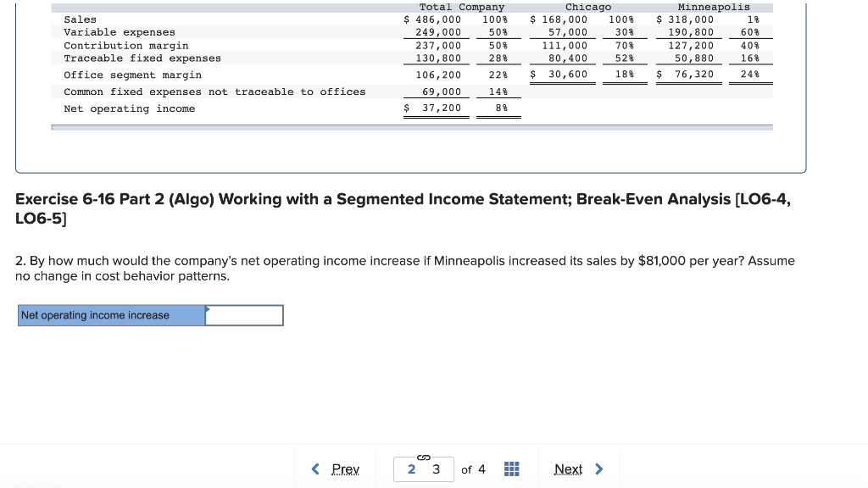Screen dimensions: 868x488
Task: Click the 127,200 Minneapolis contribution margin value
Action: (691, 46)
